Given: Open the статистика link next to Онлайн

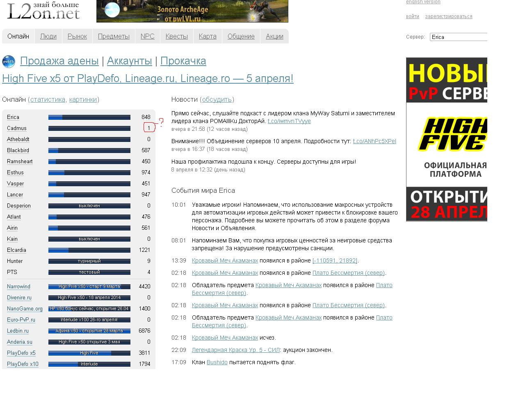Looking at the screenshot, I should [x=48, y=100].
